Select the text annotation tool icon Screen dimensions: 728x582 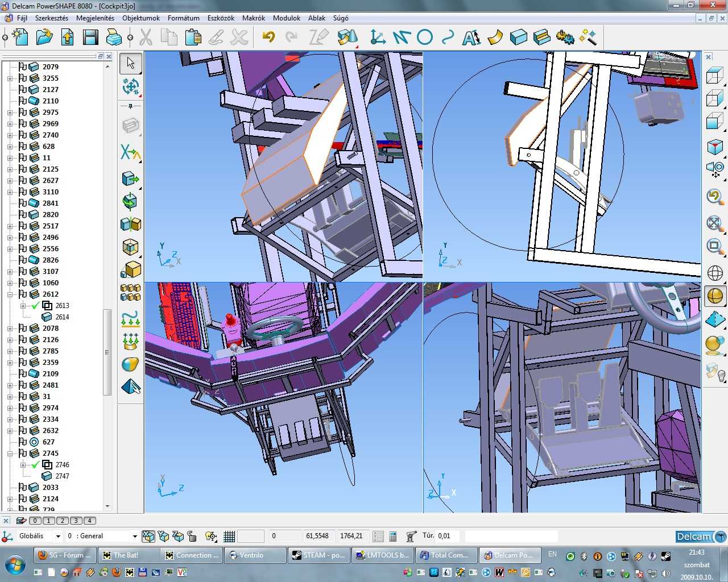tap(471, 38)
